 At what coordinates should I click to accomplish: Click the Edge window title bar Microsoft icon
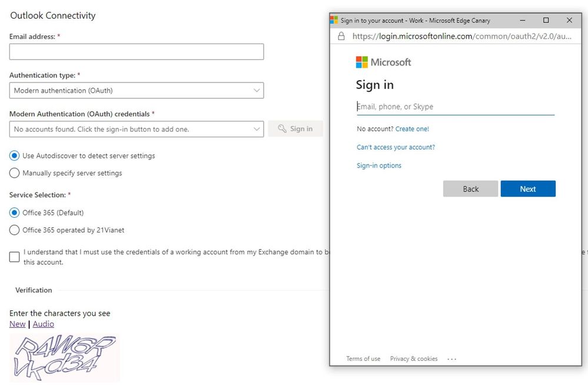click(334, 20)
